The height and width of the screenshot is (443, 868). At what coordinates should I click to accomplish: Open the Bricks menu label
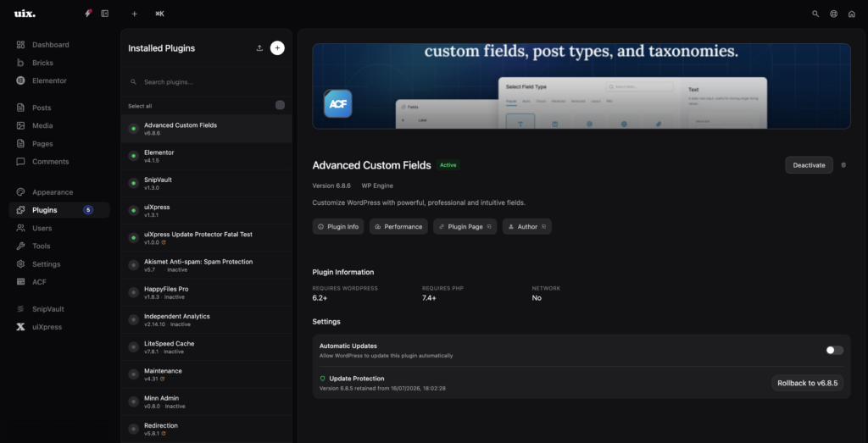42,63
